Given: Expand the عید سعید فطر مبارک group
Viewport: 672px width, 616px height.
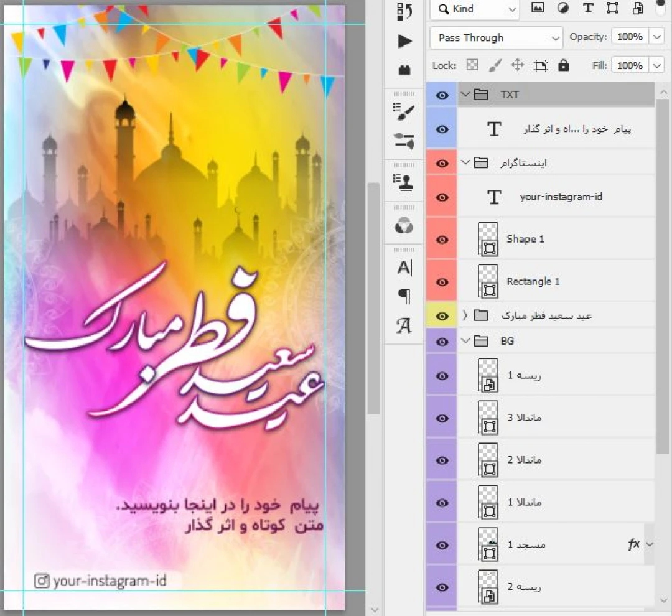Looking at the screenshot, I should click(x=465, y=315).
